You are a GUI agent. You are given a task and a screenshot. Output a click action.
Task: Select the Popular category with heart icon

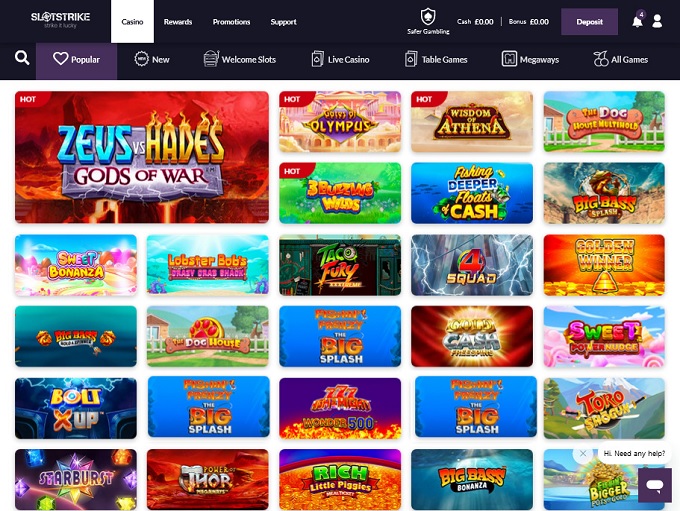pyautogui.click(x=77, y=60)
